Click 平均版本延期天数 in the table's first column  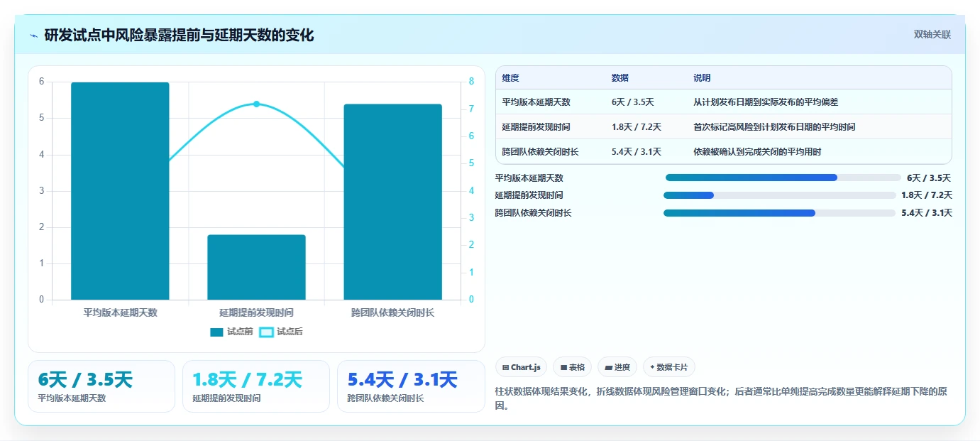pyautogui.click(x=536, y=102)
